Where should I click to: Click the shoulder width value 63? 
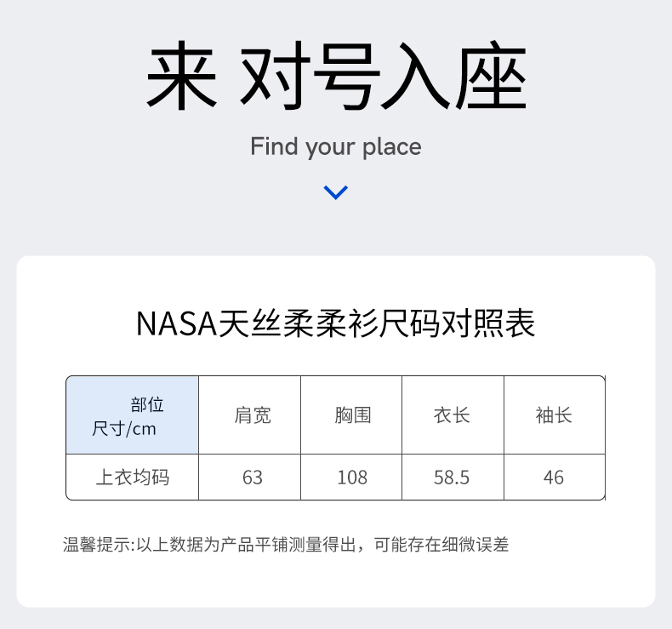[x=253, y=477]
